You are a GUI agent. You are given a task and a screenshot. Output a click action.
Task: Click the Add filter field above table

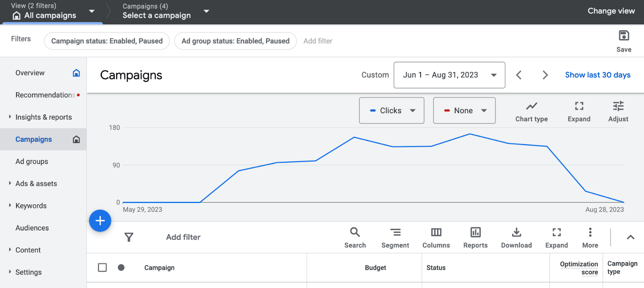[x=183, y=237]
